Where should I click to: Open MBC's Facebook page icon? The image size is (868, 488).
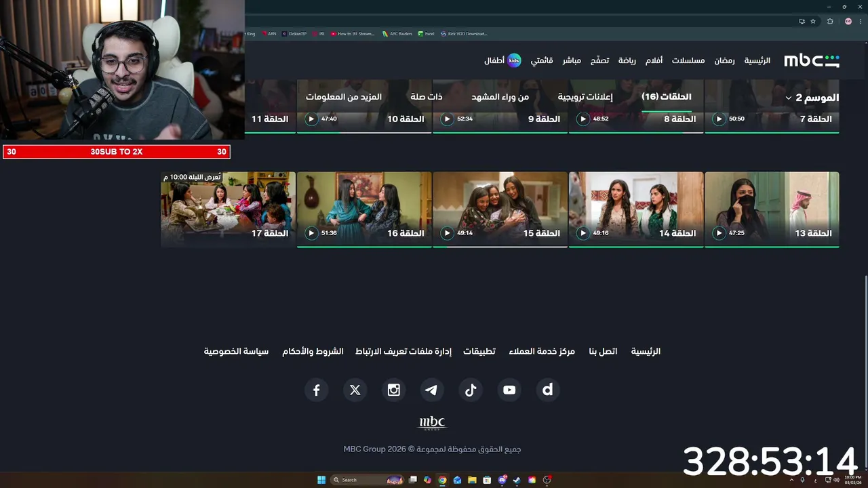coord(316,390)
